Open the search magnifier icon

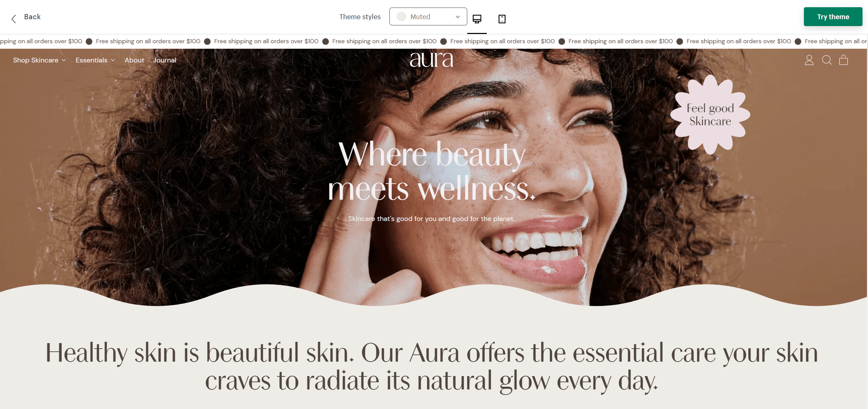(x=827, y=60)
